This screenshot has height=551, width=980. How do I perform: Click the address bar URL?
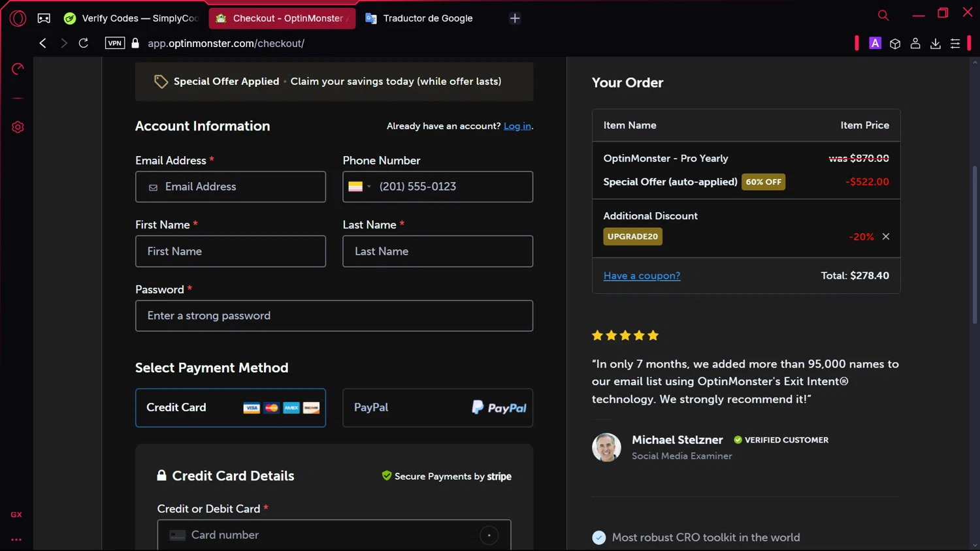point(226,43)
